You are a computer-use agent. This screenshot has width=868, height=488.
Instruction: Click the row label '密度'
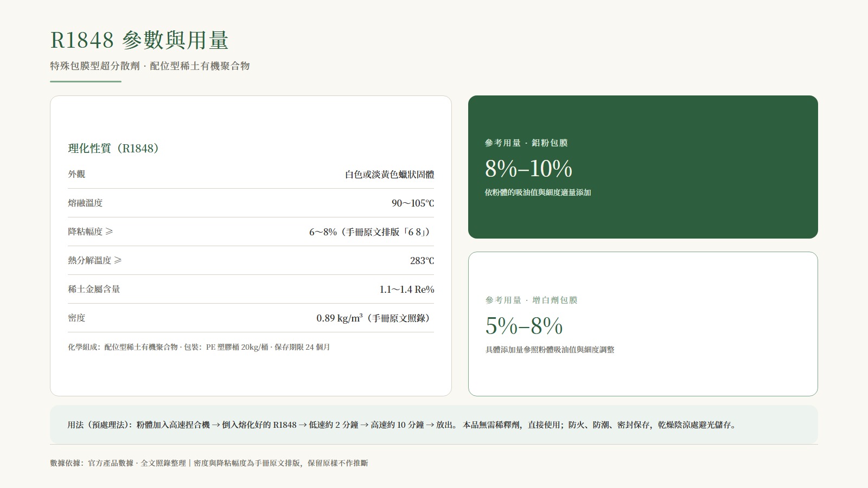[x=76, y=318]
